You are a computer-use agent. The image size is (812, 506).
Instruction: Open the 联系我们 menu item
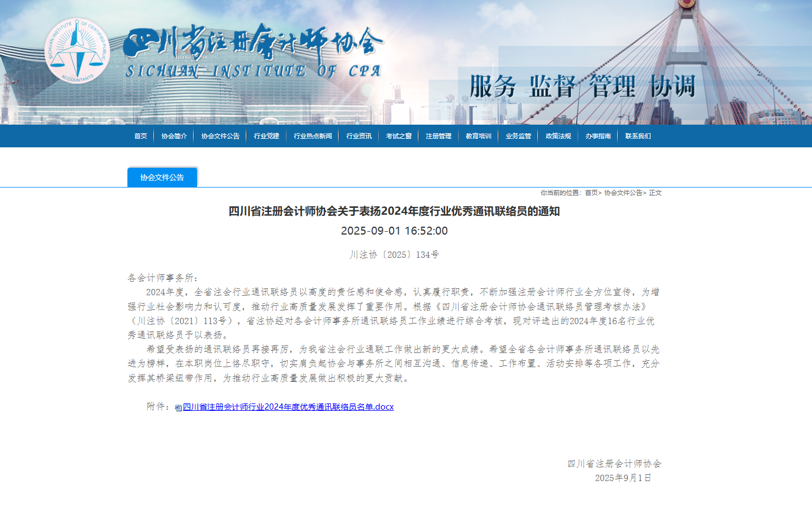coord(638,136)
